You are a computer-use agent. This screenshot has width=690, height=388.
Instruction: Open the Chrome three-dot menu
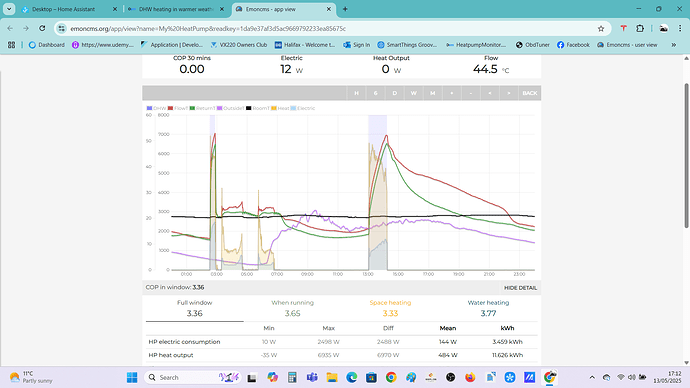pyautogui.click(x=680, y=29)
